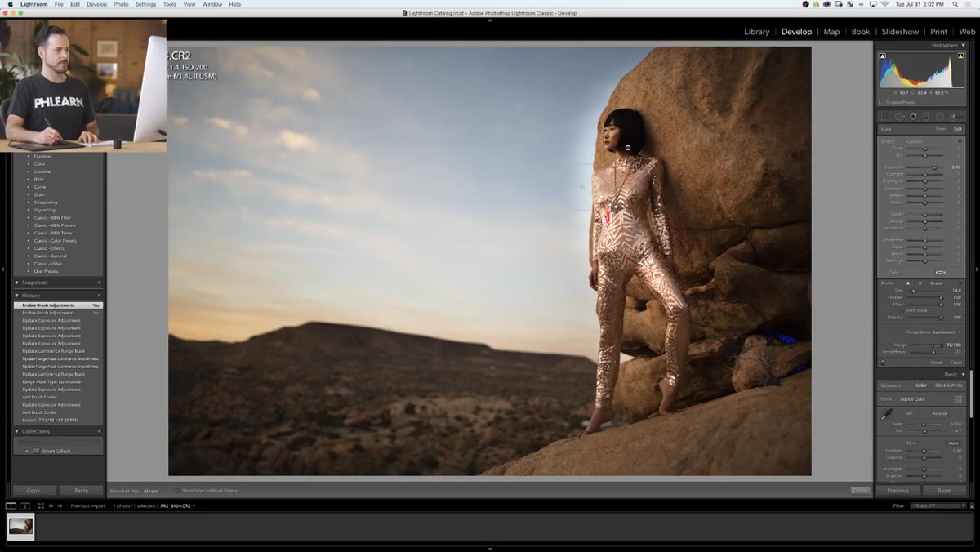
Task: Toggle highlight clipping indicator in histogram
Action: (x=960, y=56)
